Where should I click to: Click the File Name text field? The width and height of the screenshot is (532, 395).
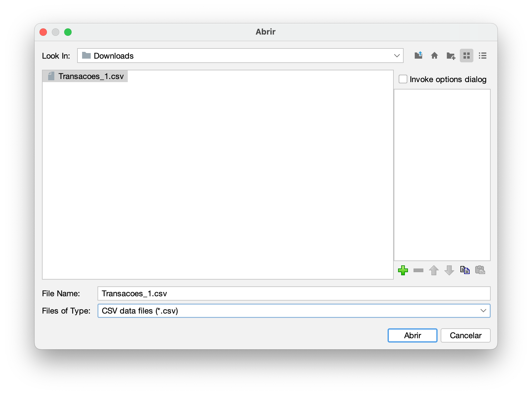coord(294,293)
